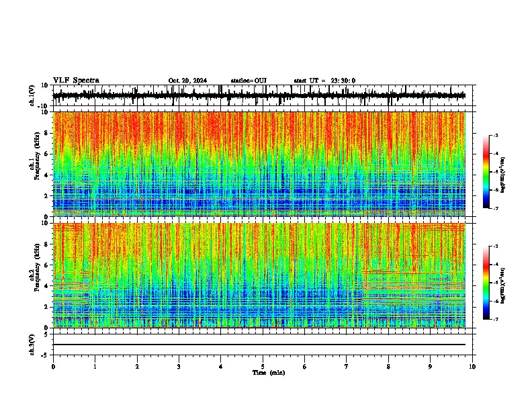Screen dimensions: 532x411
Task: Click the ch.1 colorbar log(PSD) label
Action: pyautogui.click(x=502, y=175)
